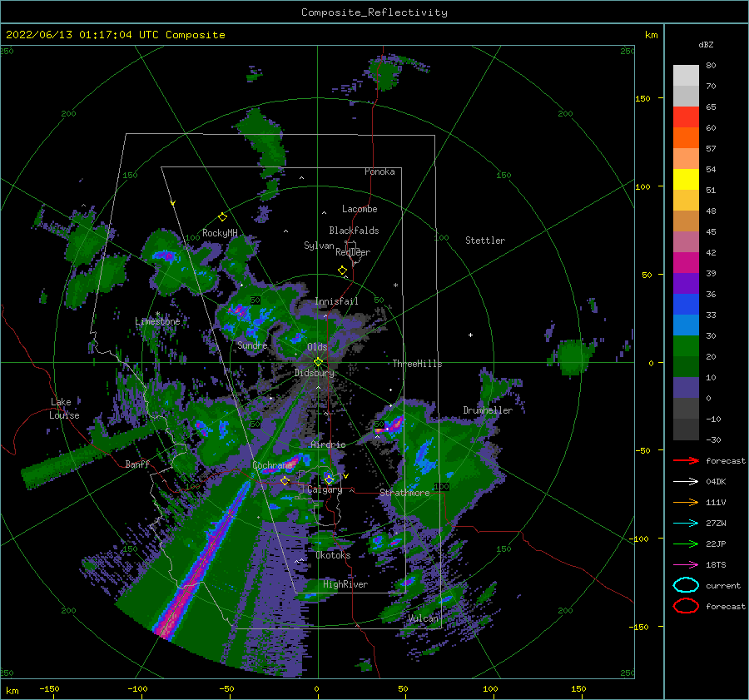
Task: Click the light blue 30 dBZ legend swatch
Action: (x=686, y=325)
